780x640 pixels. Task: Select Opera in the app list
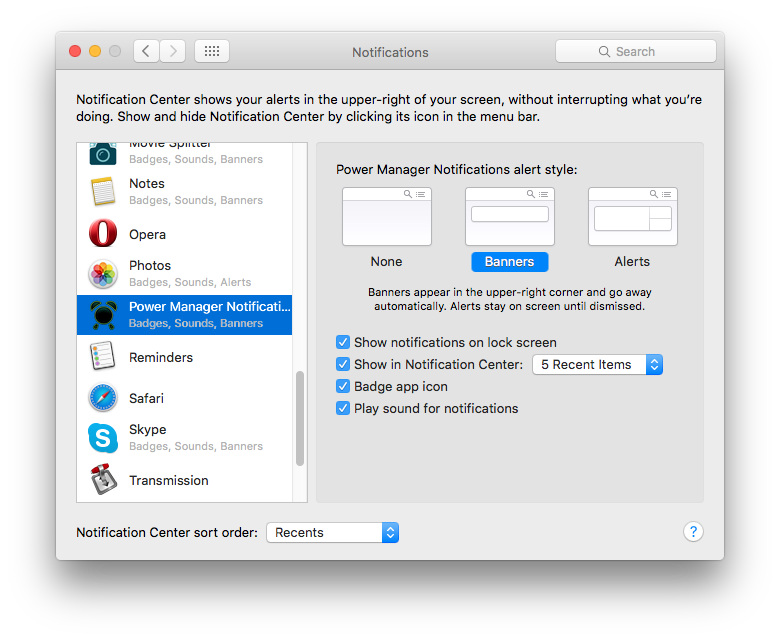coord(185,233)
